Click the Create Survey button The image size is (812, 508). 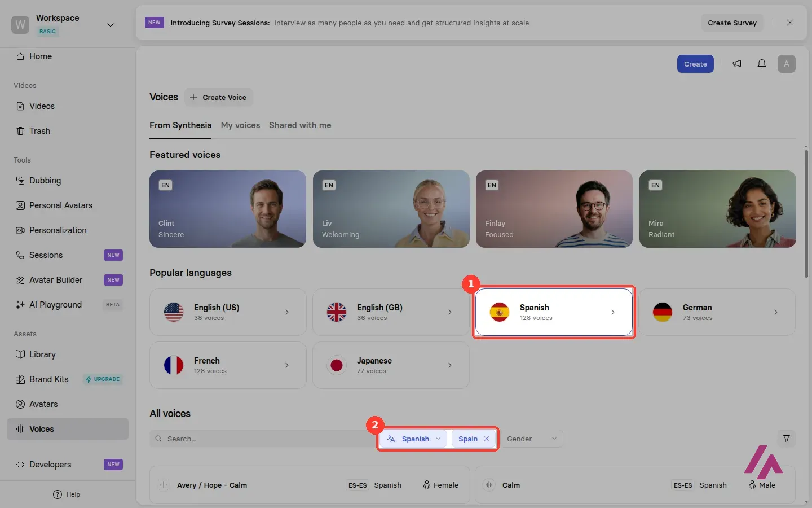(732, 23)
